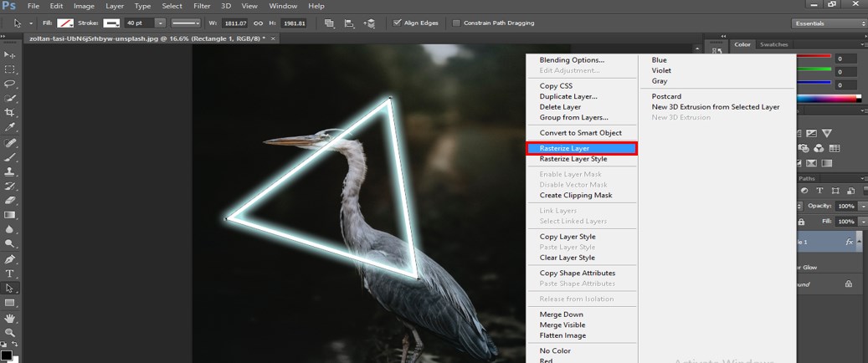Expand the toolbox panel double arrows
Viewport: 868px width, 363px height.
(3, 37)
